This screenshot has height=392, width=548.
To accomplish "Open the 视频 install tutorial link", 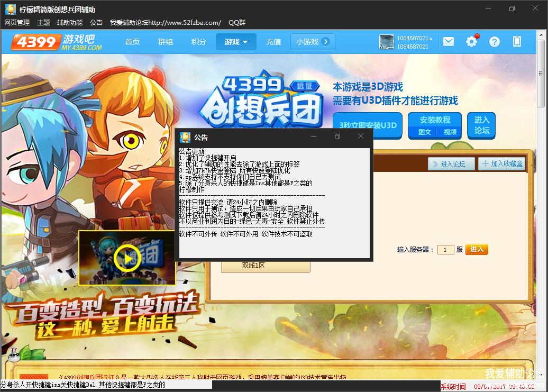I will 450,132.
